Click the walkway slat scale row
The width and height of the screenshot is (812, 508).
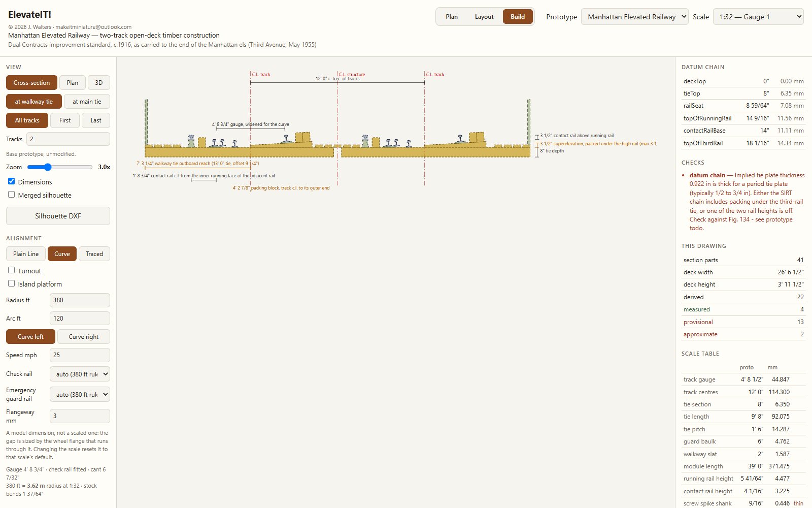pyautogui.click(x=743, y=454)
